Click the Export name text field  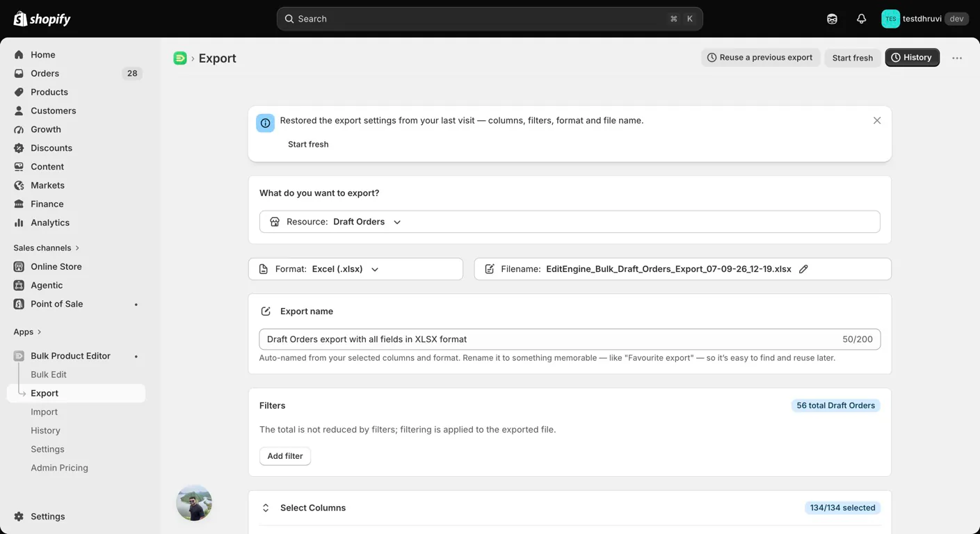point(570,339)
